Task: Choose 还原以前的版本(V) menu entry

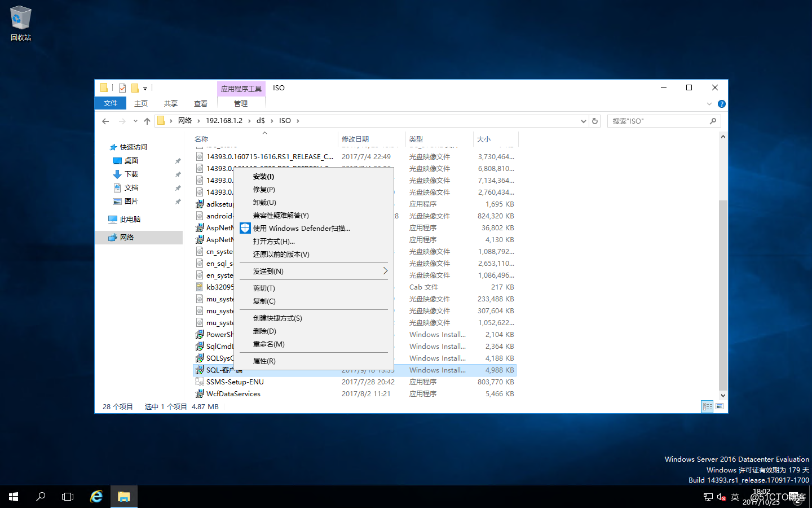Action: pyautogui.click(x=314, y=255)
